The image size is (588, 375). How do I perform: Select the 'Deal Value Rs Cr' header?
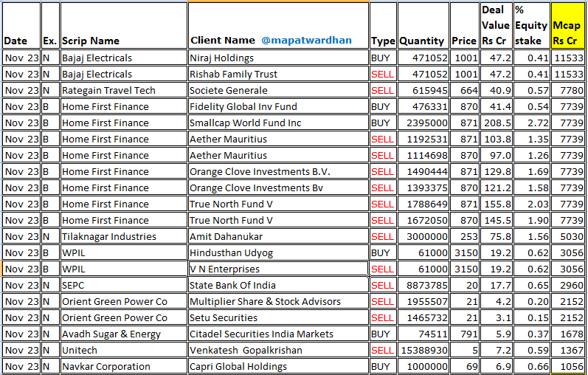point(496,26)
